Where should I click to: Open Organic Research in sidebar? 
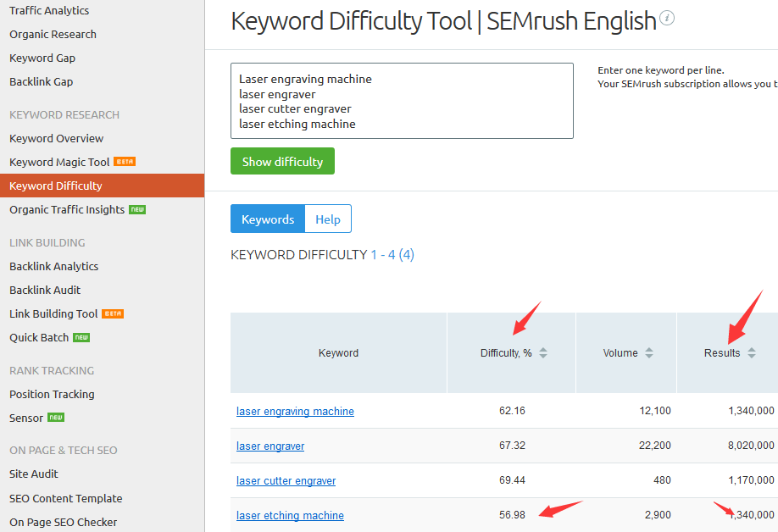53,34
